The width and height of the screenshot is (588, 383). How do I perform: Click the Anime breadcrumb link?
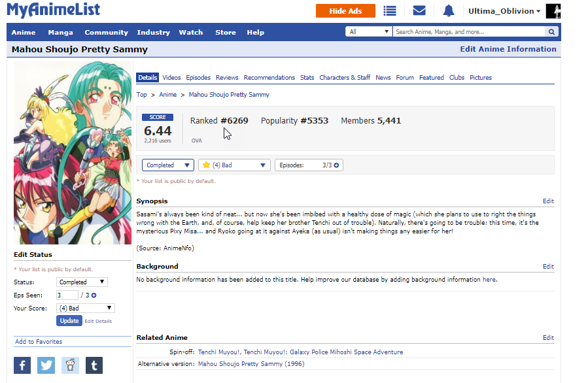[x=167, y=94]
